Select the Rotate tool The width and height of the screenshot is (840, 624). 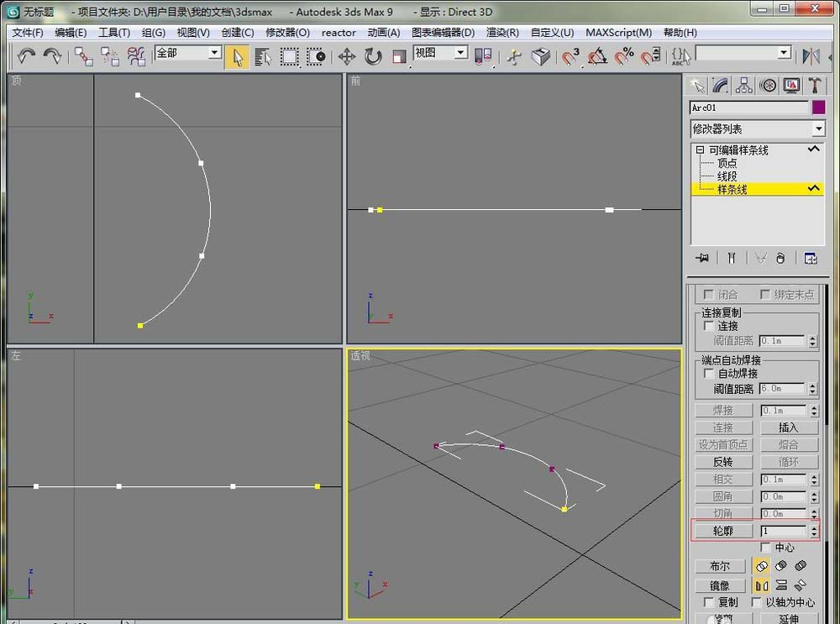(373, 56)
